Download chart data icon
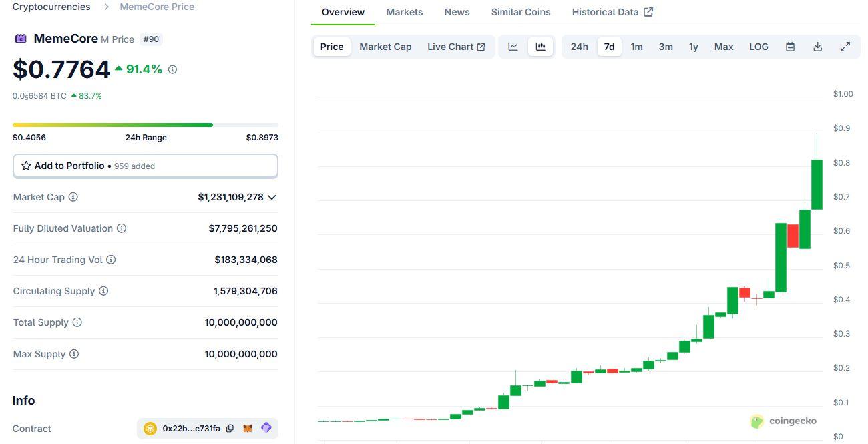This screenshot has width=868, height=444. [817, 47]
